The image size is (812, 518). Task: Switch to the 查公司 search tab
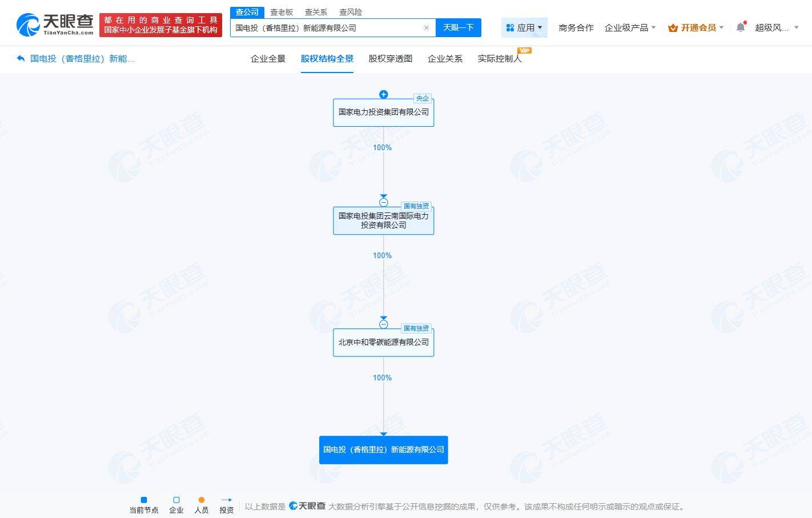tap(247, 12)
